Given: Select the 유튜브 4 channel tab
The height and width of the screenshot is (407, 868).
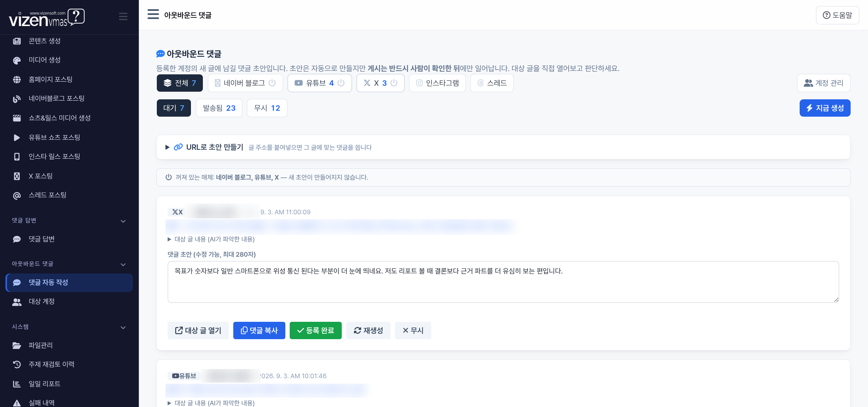Looking at the screenshot, I should (x=320, y=83).
